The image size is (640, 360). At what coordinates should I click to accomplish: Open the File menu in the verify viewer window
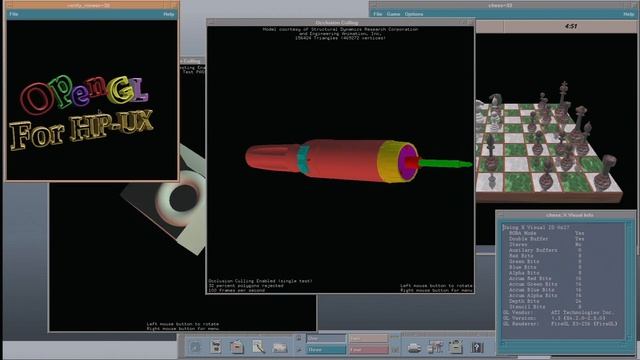pyautogui.click(x=13, y=14)
